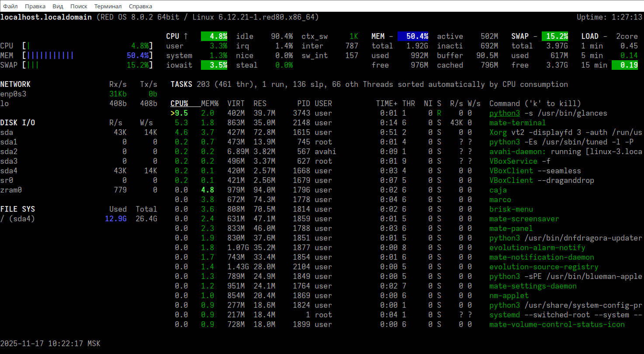Open the Правка menu

(35, 6)
